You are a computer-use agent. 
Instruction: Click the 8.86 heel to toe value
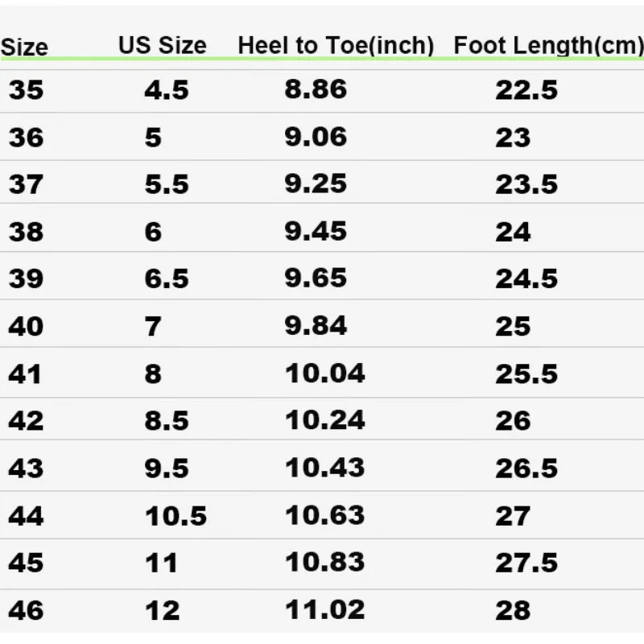click(316, 89)
